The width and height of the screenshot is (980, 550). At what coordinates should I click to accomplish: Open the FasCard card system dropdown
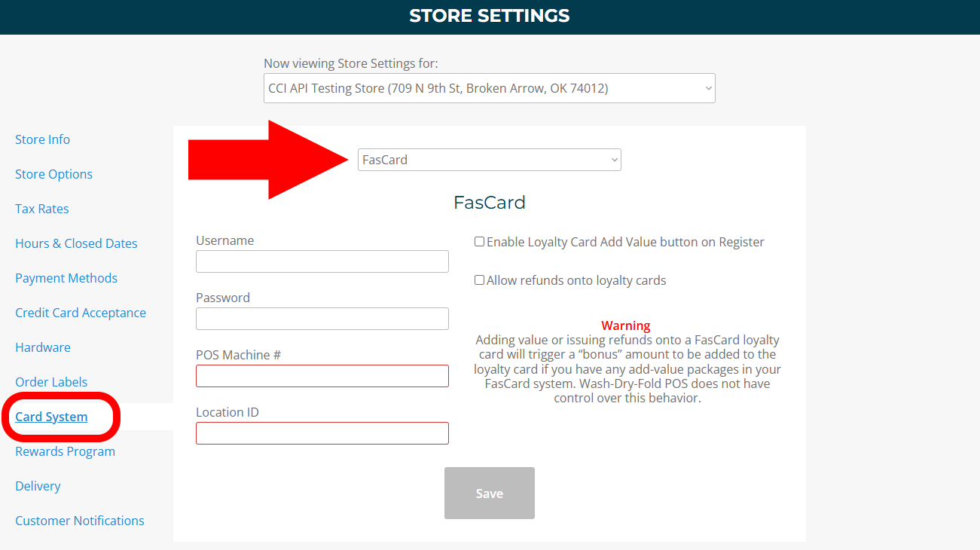coord(489,160)
